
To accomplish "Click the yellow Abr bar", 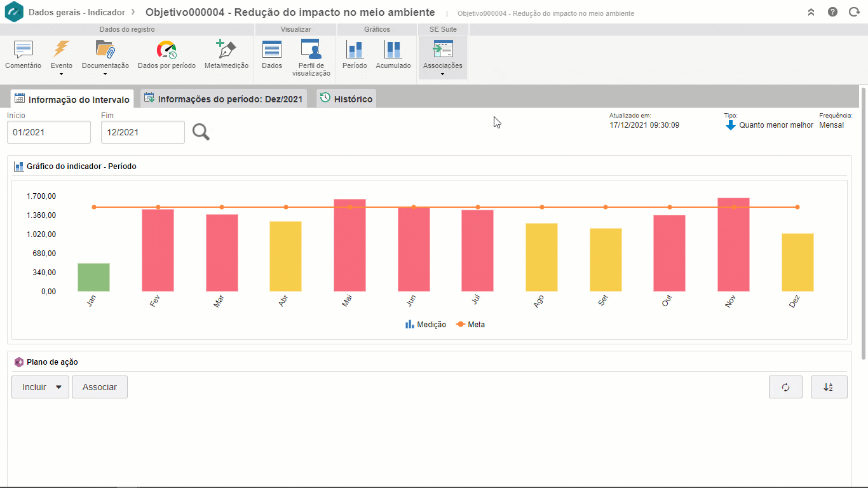I will click(x=285, y=257).
